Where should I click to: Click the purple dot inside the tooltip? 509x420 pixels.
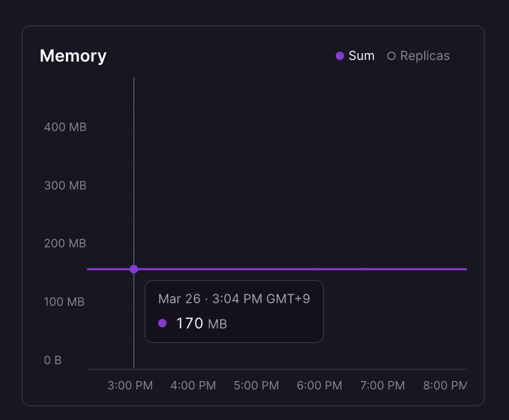(162, 323)
